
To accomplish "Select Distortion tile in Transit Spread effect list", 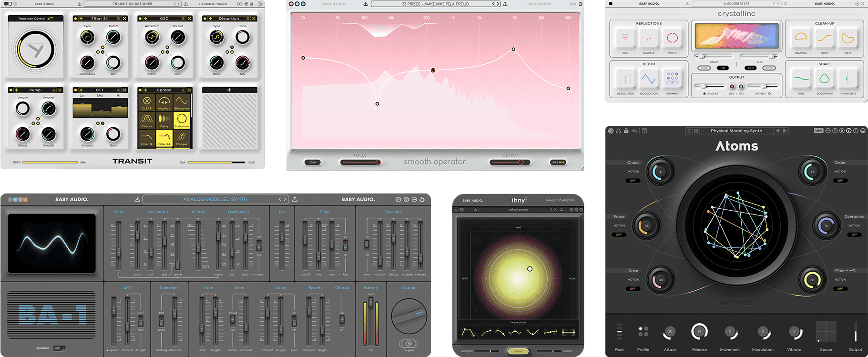I will click(x=182, y=120).
